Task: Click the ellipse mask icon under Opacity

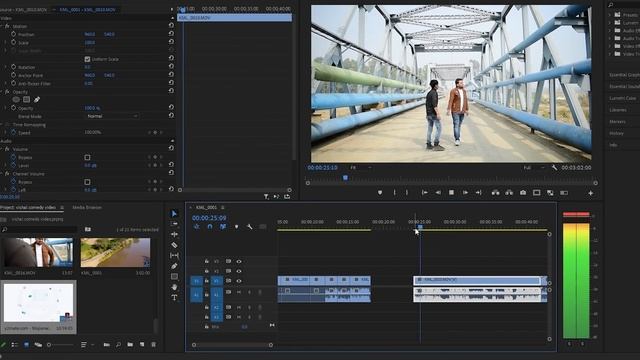Action: tap(16, 100)
